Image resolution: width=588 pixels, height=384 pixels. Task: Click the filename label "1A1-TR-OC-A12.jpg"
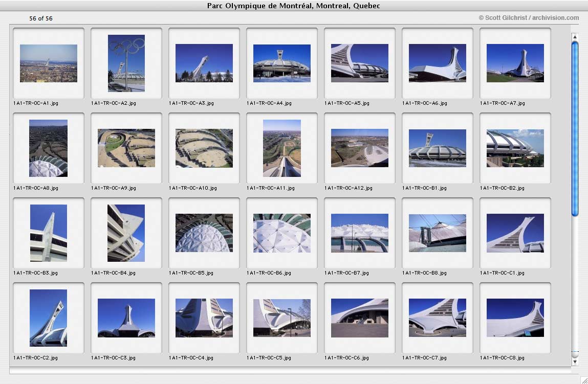pos(349,189)
